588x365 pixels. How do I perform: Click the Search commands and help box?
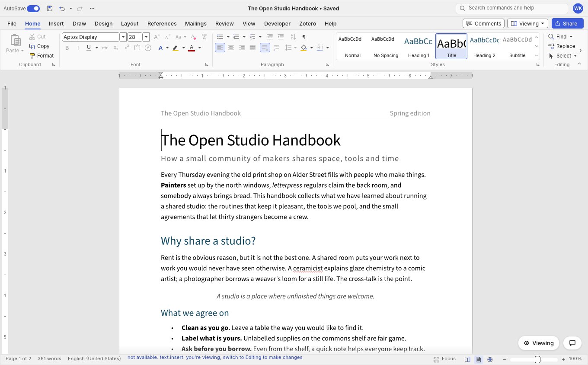tap(512, 8)
